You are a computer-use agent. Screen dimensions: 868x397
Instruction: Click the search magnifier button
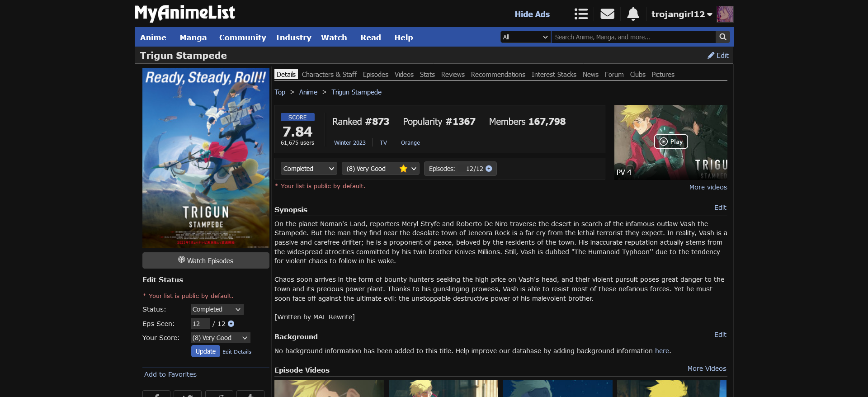pyautogui.click(x=722, y=37)
